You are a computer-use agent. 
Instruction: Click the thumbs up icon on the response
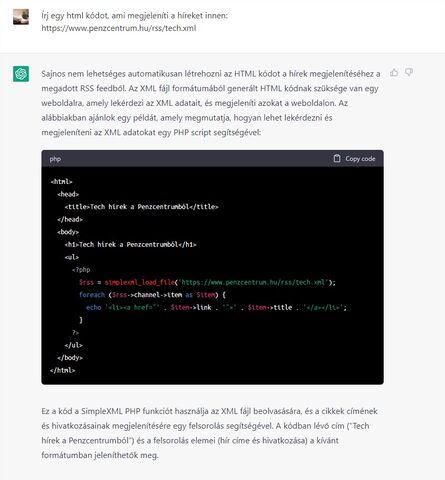click(x=394, y=72)
